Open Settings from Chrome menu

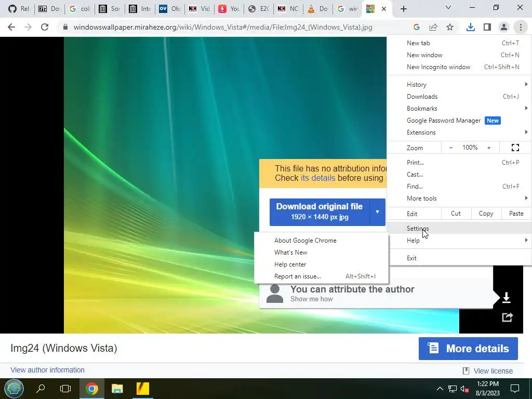[459, 229]
